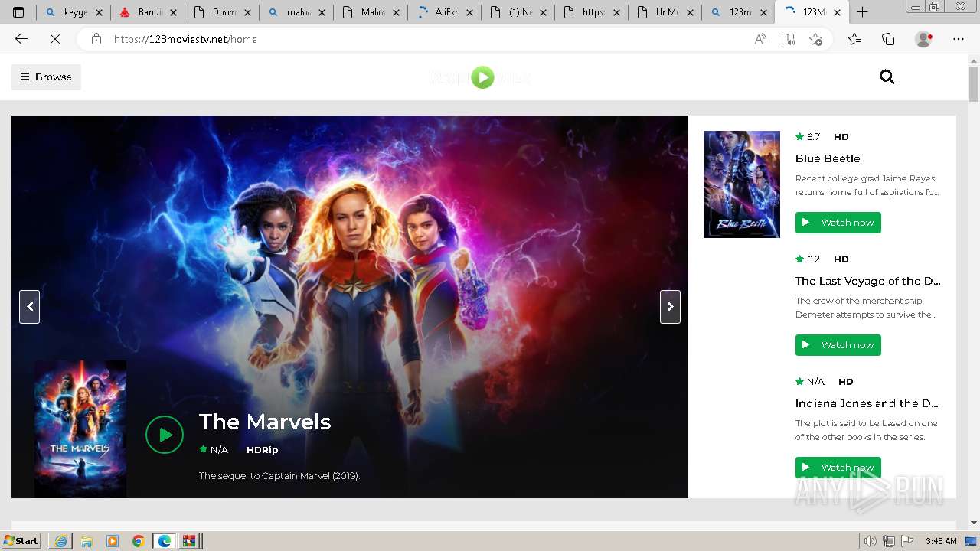The width and height of the screenshot is (980, 551).
Task: Click the site search magnifier icon
Action: coord(887,77)
